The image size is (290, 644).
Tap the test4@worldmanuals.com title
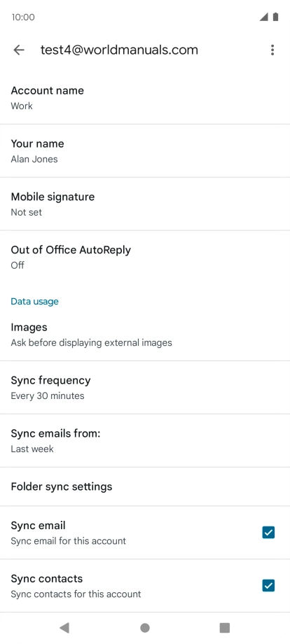click(119, 50)
